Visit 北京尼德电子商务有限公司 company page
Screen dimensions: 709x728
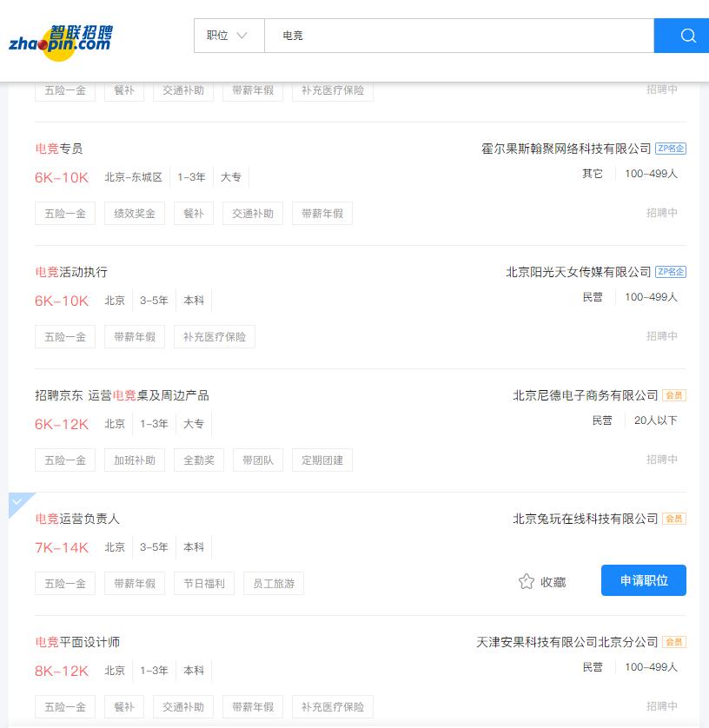coord(585,395)
